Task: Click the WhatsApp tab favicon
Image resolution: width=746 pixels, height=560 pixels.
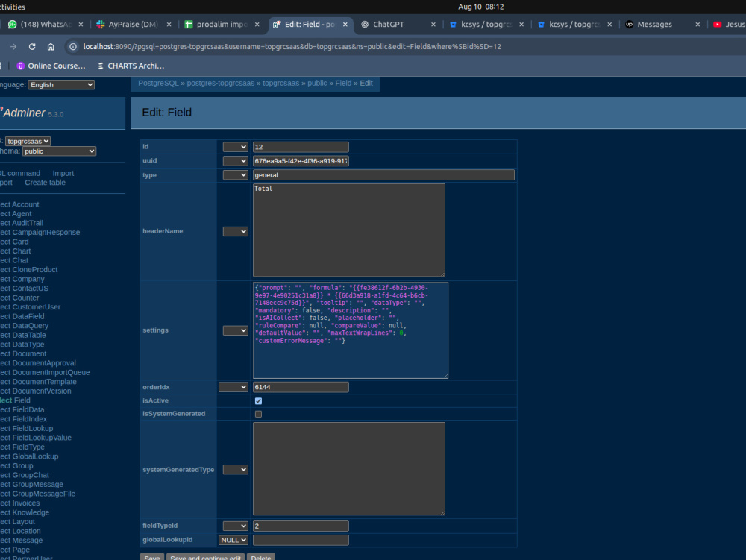Action: click(13, 25)
